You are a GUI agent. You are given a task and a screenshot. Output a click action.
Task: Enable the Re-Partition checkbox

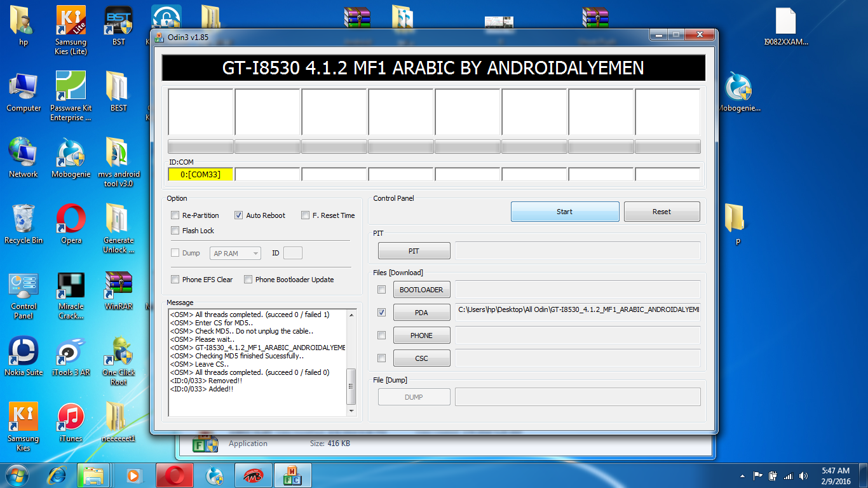pos(175,215)
